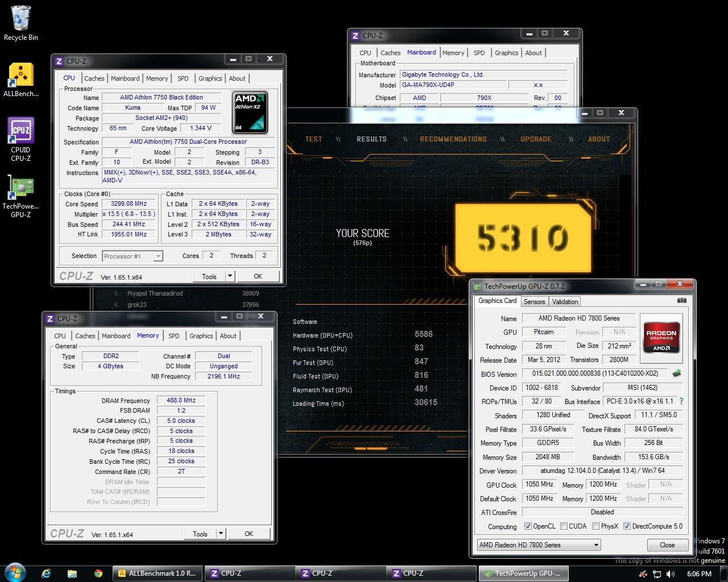Open the Windows Start menu orb
Image resolution: width=728 pixels, height=582 pixels.
(x=15, y=573)
